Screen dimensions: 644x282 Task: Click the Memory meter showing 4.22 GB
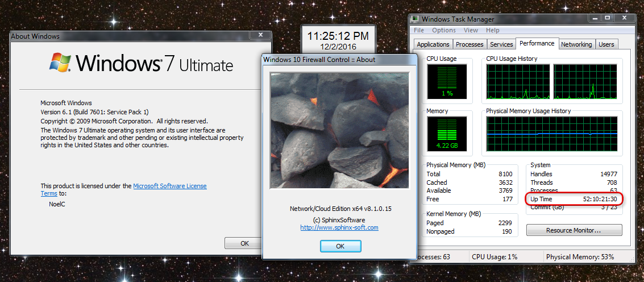click(447, 134)
